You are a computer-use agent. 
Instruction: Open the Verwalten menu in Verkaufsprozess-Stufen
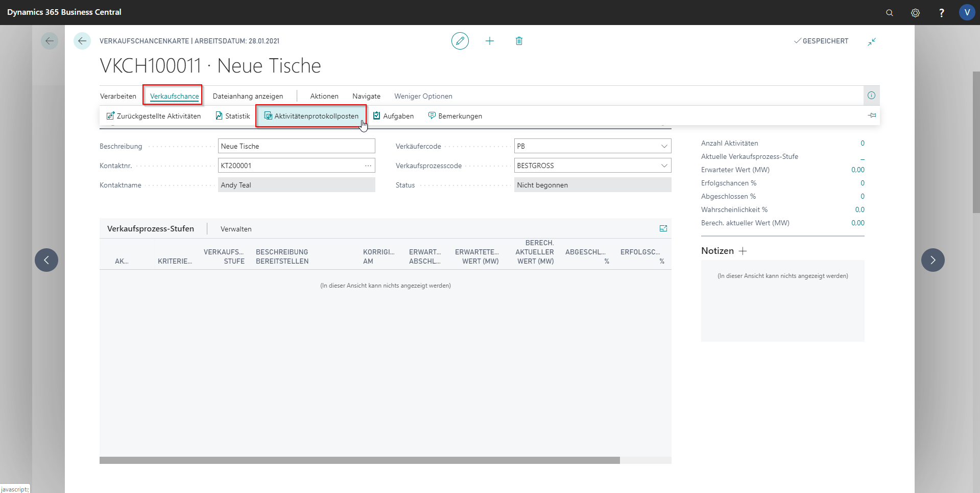(x=236, y=229)
